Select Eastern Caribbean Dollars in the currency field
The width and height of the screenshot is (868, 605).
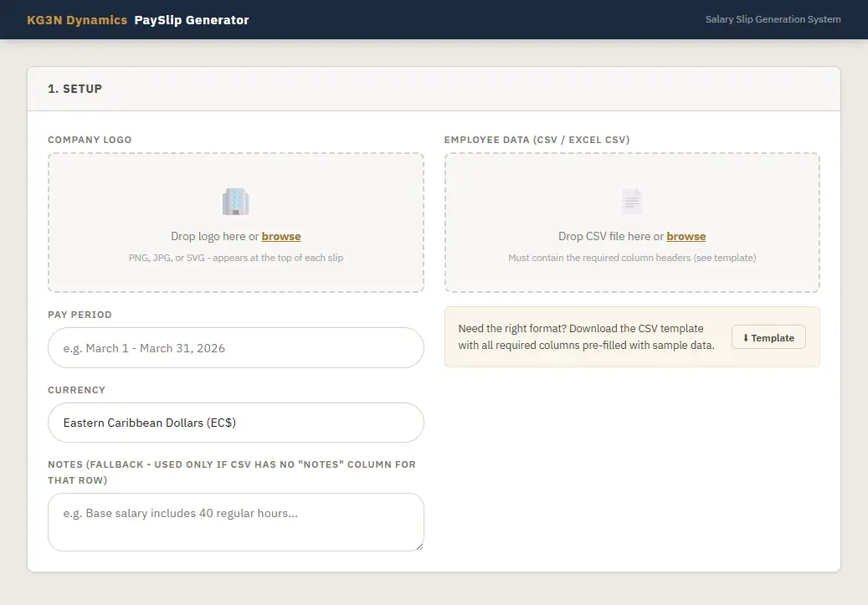point(235,423)
